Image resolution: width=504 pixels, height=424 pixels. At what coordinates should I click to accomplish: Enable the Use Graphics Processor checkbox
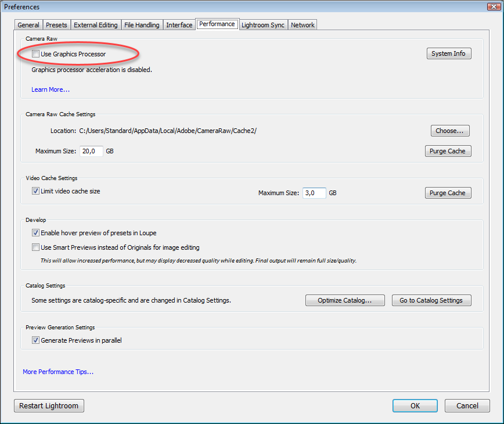coord(35,53)
